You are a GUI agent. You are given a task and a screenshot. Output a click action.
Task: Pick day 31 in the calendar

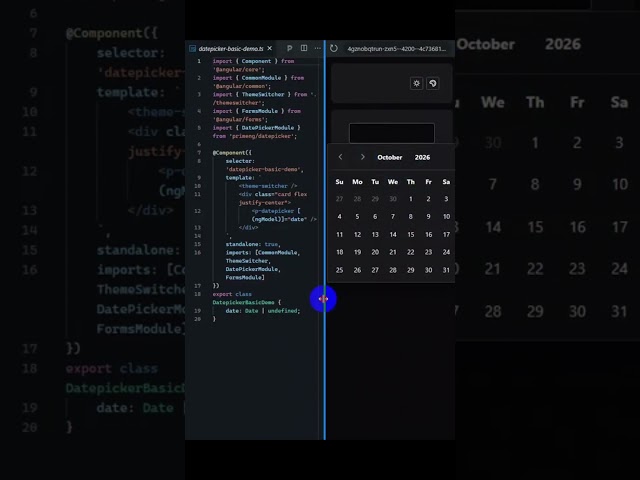coord(446,270)
